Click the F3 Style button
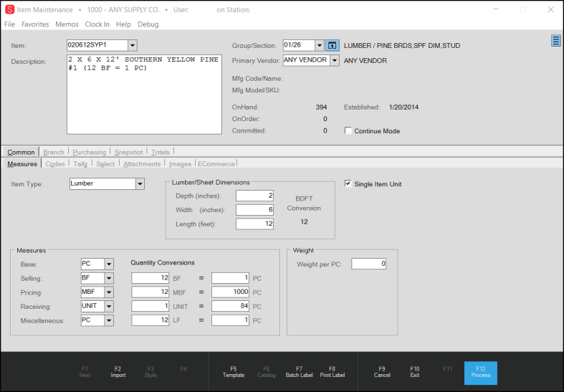Viewport: 564px width, 392px height. pyautogui.click(x=150, y=372)
